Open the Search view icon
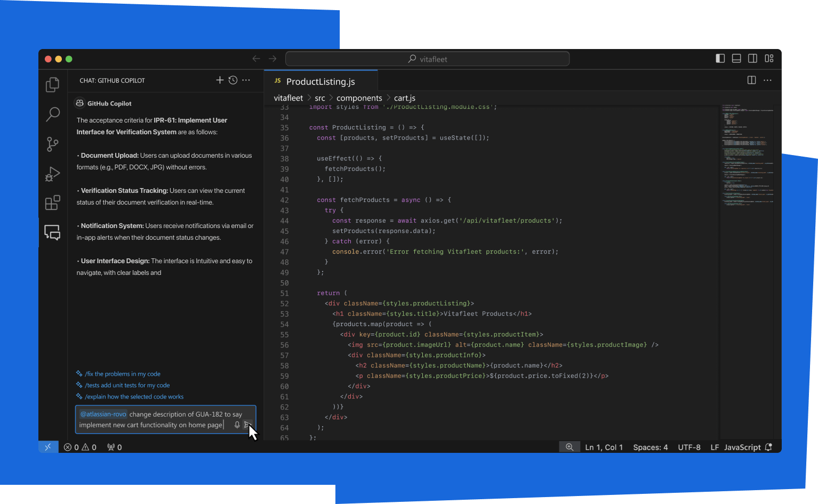This screenshot has width=818, height=504. 53,114
